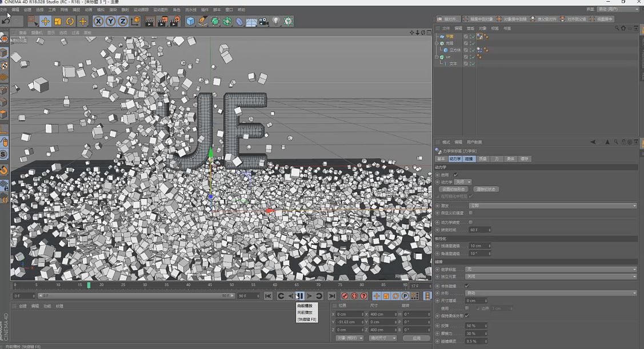Click the timeline playhead marker at frame 17
Image resolution: width=644 pixels, height=349 pixels.
(x=89, y=285)
